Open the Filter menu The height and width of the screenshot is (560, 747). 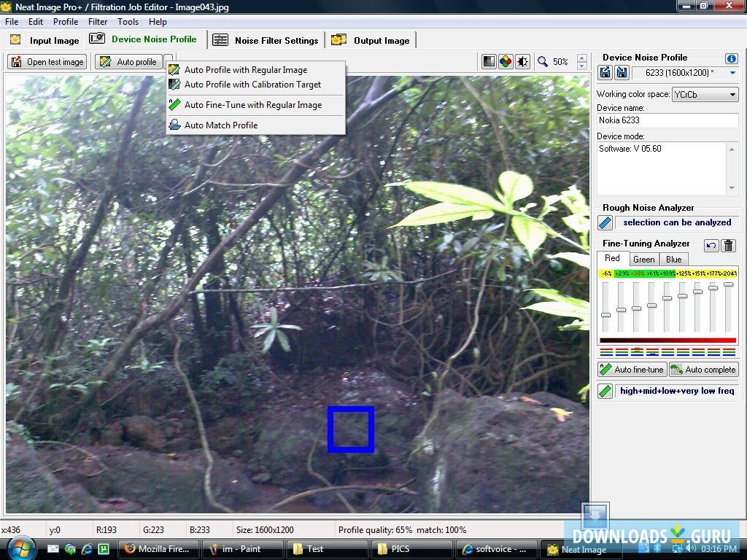coord(97,22)
